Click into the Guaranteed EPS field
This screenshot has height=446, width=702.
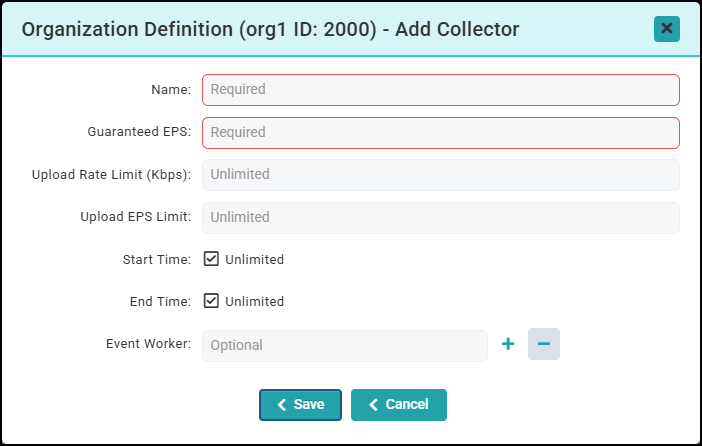(x=441, y=132)
